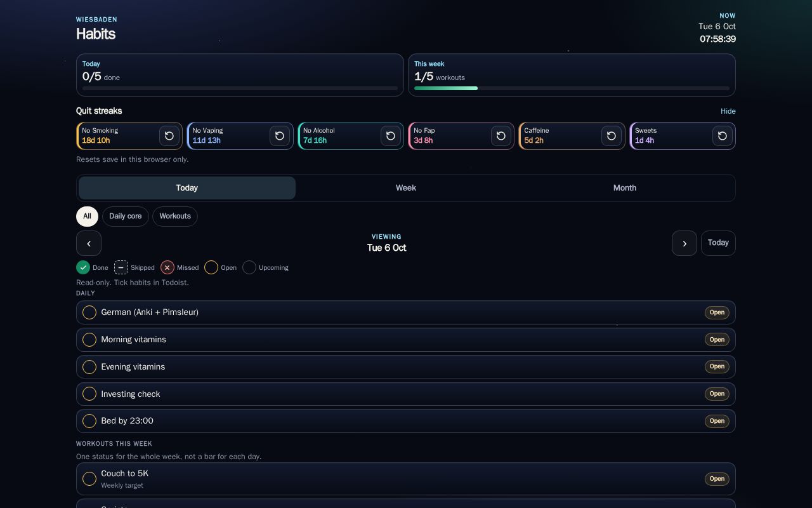812x508 pixels.
Task: Switch to the Week view tab
Action: tap(406, 188)
